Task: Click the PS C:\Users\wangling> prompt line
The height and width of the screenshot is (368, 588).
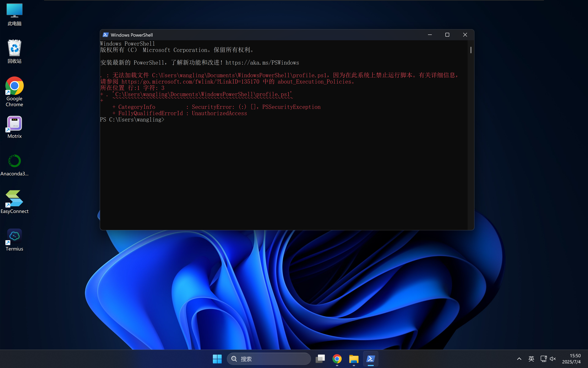Action: click(132, 120)
